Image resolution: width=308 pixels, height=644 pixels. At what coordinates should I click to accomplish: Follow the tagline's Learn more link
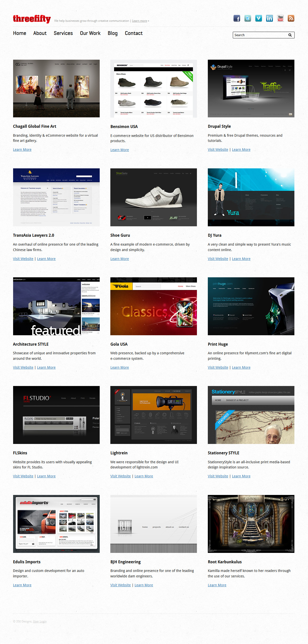[x=139, y=21]
